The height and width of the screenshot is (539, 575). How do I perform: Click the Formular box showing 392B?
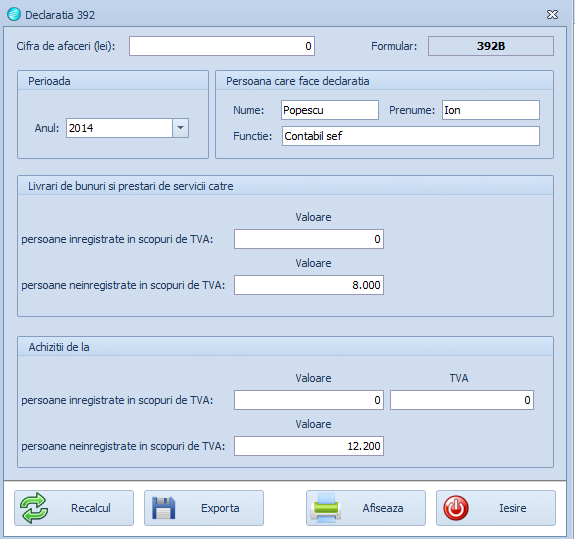[491, 46]
